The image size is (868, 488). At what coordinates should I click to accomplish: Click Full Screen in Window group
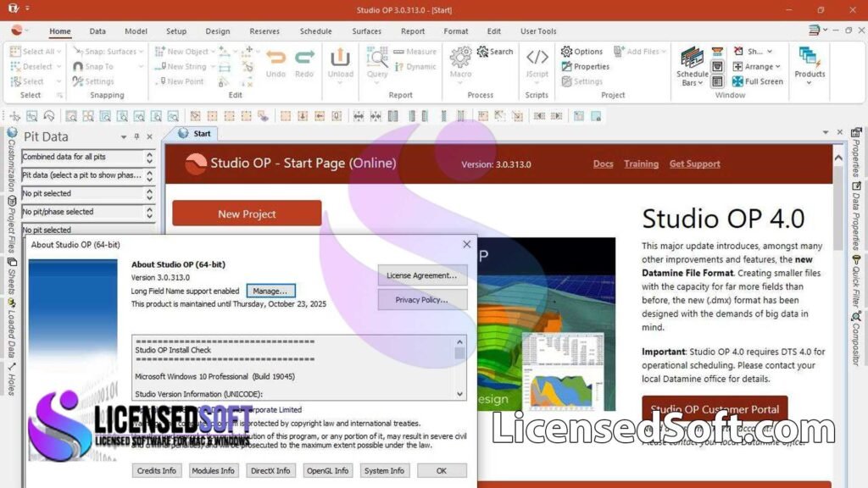(x=757, y=81)
